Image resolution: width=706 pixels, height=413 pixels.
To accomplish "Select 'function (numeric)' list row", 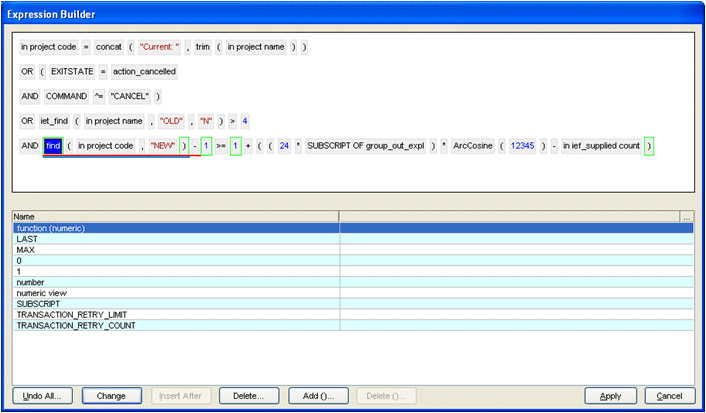I will (x=50, y=228).
